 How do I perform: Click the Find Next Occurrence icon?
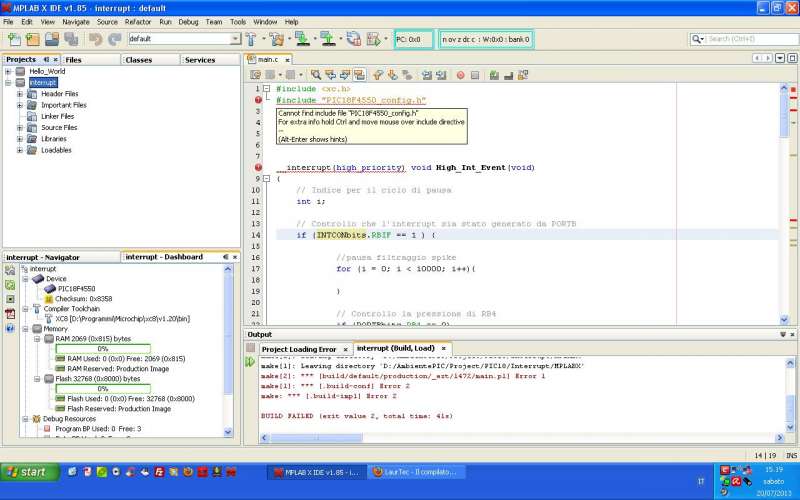[x=344, y=75]
